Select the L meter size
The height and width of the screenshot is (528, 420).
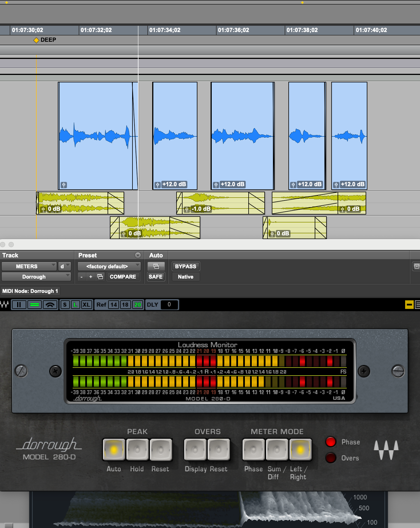coord(75,305)
